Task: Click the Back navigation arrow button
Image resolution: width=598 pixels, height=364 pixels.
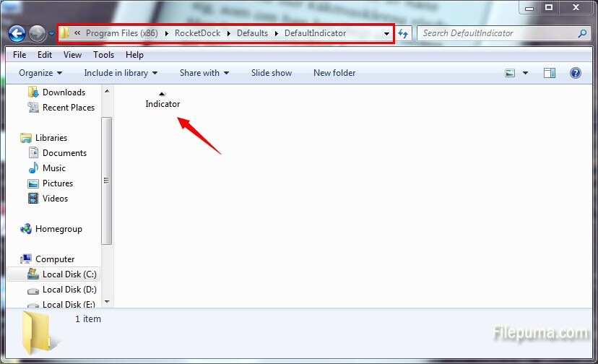Action: (17, 33)
